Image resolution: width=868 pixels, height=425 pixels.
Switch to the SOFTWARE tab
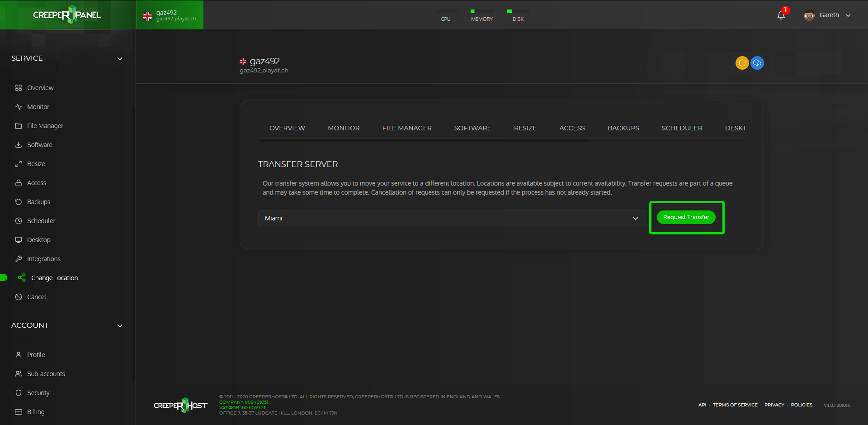tap(472, 128)
